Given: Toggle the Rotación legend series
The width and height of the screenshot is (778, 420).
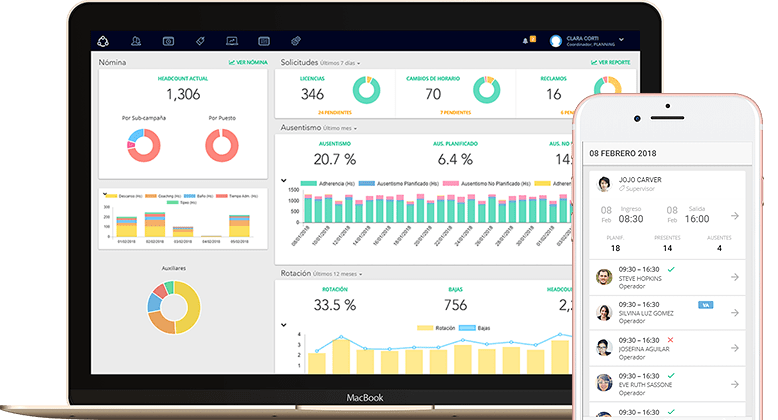Looking at the screenshot, I should 436,328.
